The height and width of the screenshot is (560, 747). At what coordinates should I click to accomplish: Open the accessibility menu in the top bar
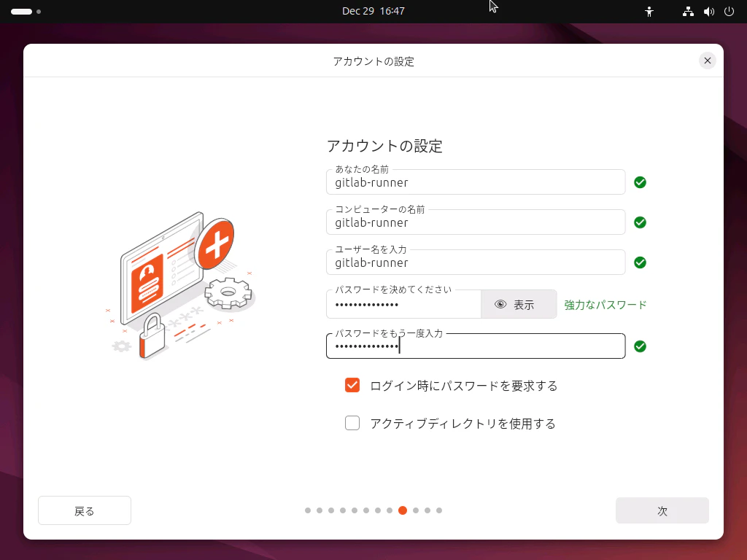[649, 11]
